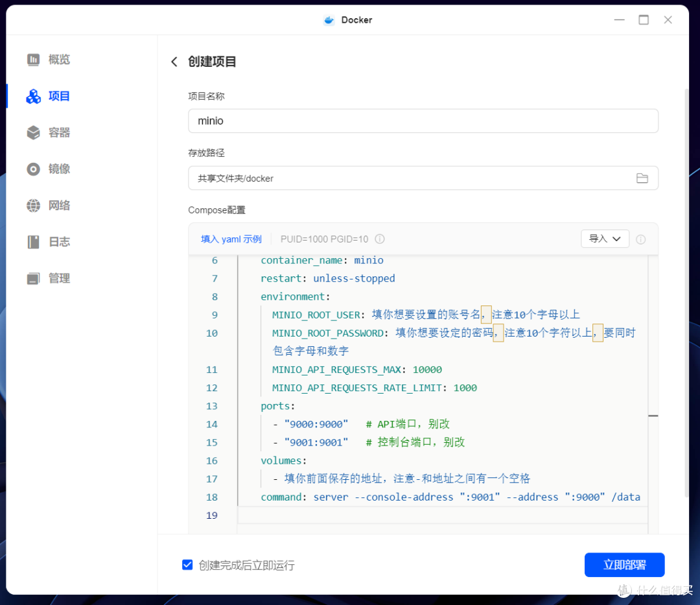This screenshot has width=700, height=605.
Task: Place cursor on empty line 19 in editor
Action: pos(442,516)
